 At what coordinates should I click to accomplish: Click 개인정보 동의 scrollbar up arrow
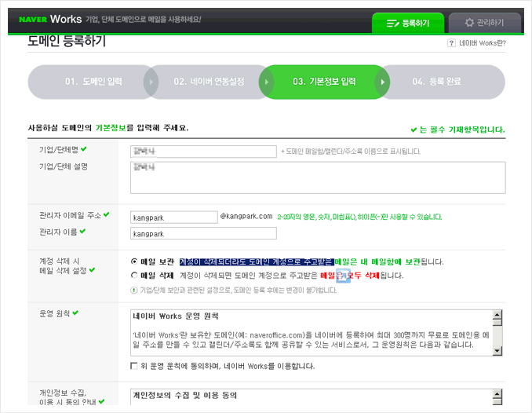(497, 394)
